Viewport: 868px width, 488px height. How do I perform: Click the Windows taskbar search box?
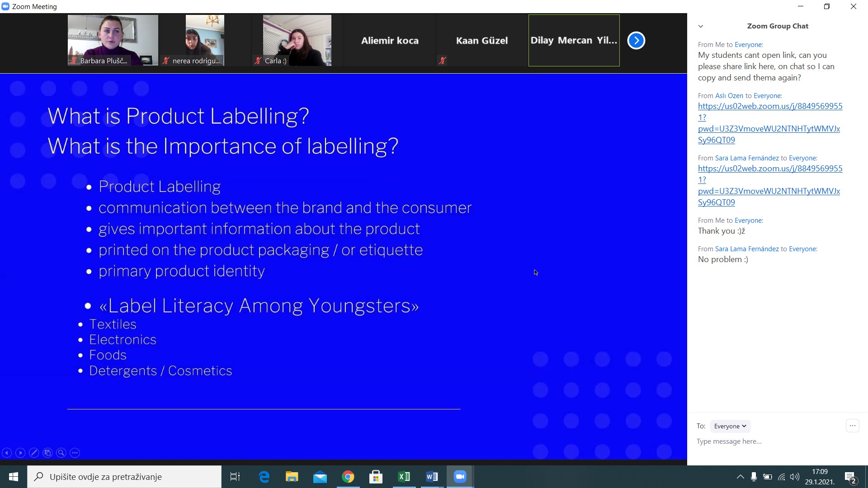tap(124, 477)
